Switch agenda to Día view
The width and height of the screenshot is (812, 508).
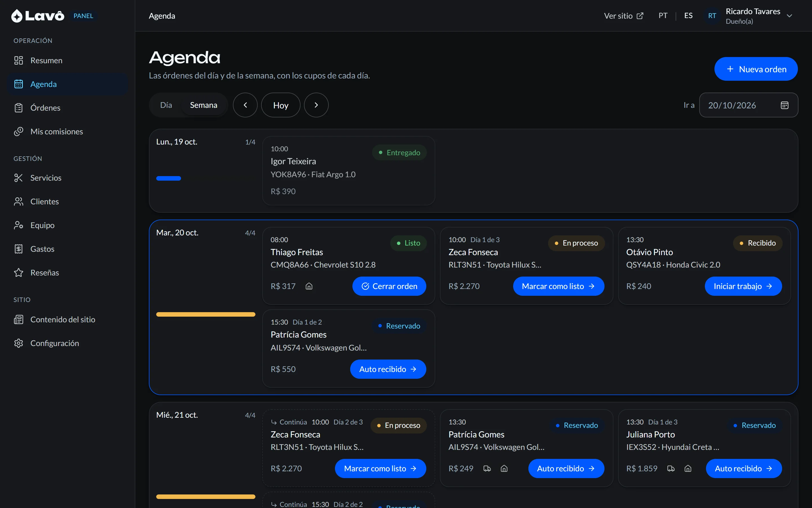(166, 105)
